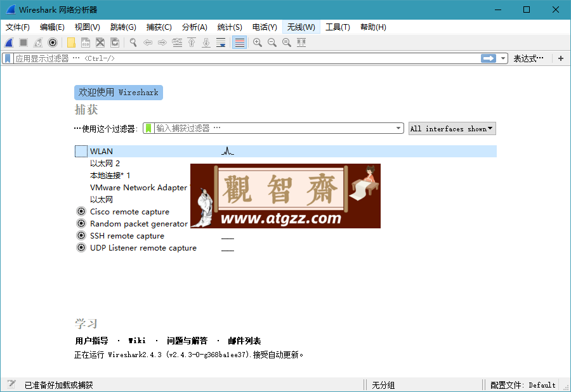Open the All interfaces shown dropdown
This screenshot has width=571, height=392.
click(x=452, y=129)
